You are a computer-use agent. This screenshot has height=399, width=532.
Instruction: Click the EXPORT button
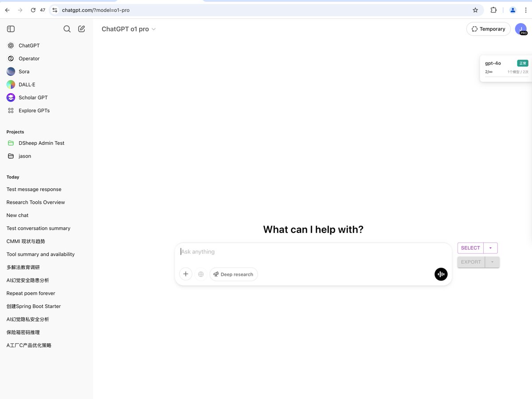tap(471, 262)
